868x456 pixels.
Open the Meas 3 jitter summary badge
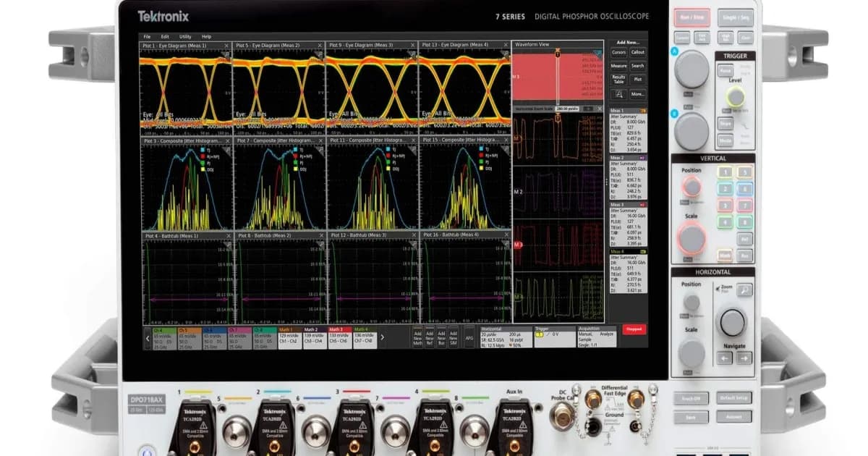(627, 223)
